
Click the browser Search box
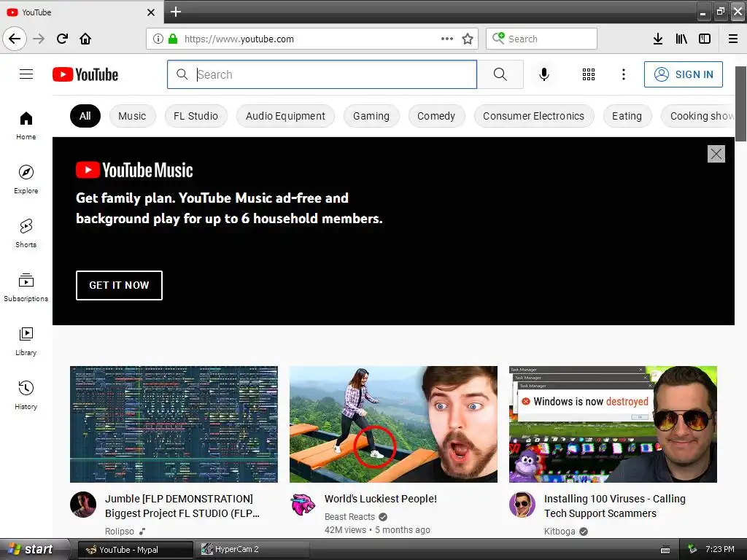542,39
